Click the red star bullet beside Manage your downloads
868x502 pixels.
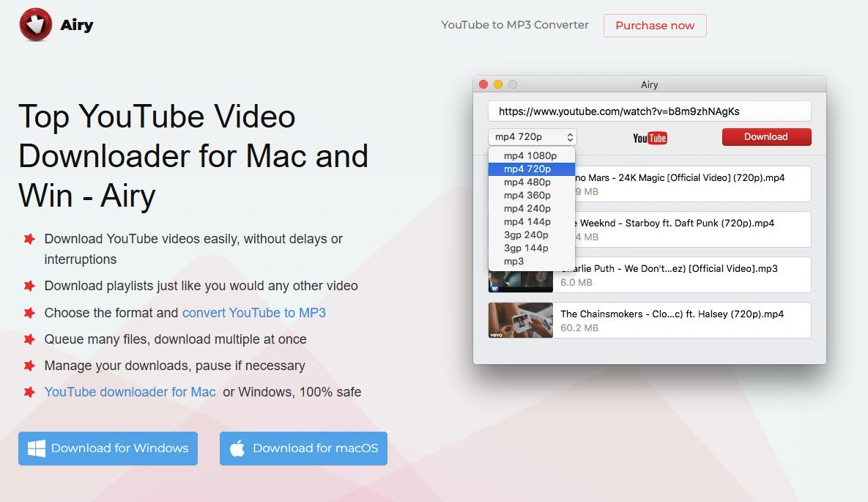point(29,366)
